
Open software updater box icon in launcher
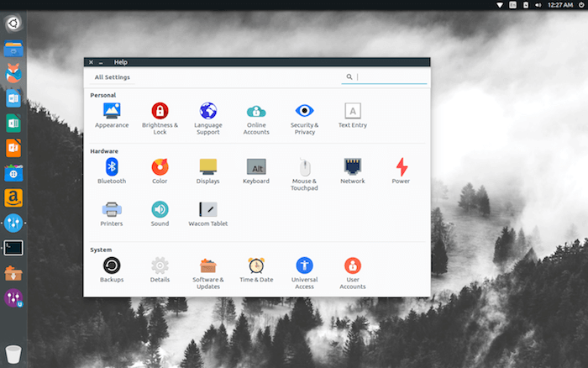pyautogui.click(x=13, y=273)
